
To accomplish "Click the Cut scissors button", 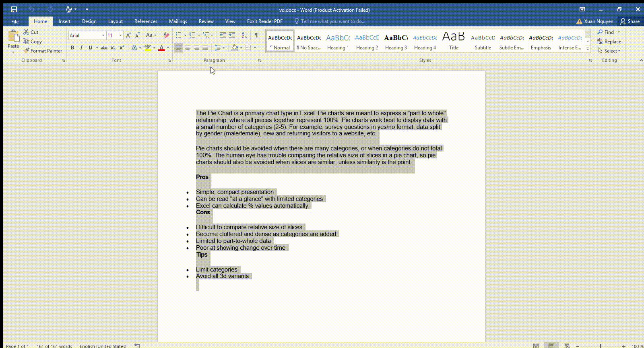I will (x=31, y=32).
